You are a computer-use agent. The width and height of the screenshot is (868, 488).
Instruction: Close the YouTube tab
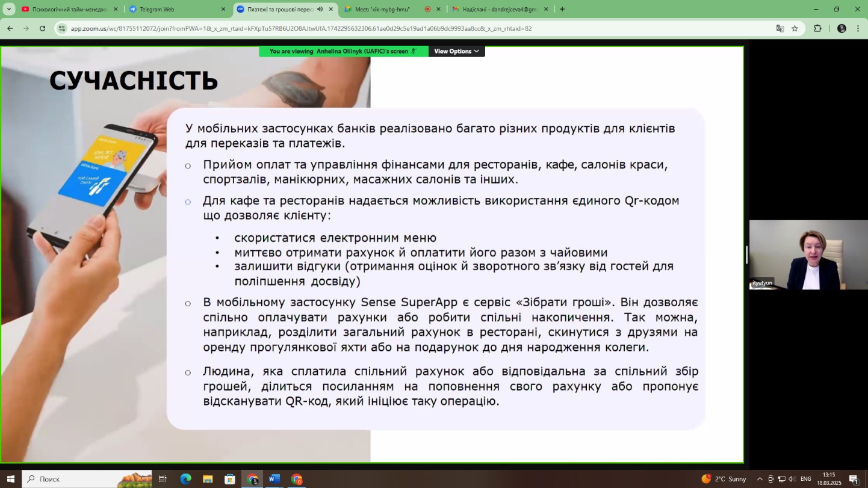pos(116,9)
